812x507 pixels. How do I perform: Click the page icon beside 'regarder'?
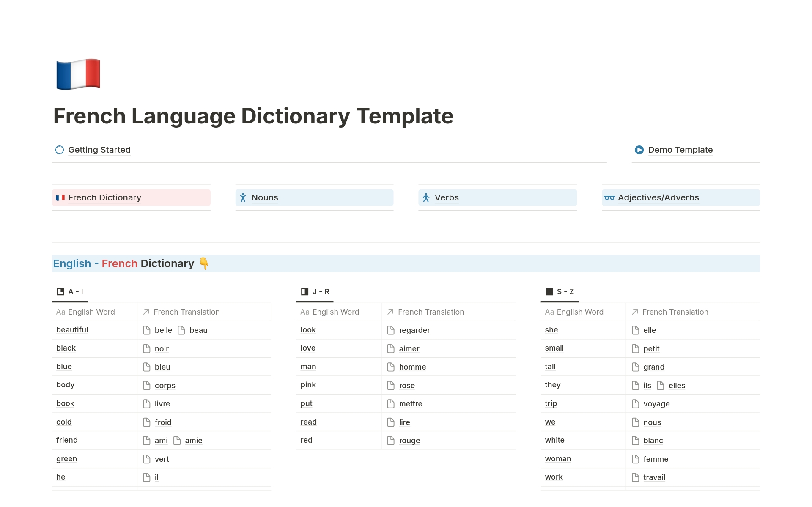(391, 330)
